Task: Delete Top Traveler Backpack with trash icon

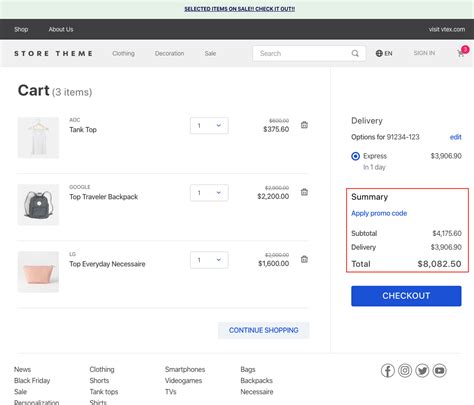Action: point(304,192)
